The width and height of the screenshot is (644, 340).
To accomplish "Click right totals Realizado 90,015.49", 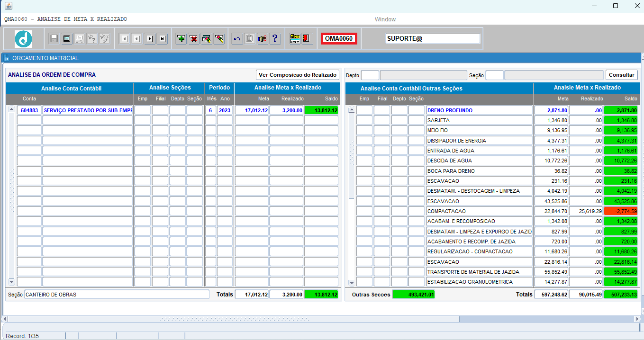I will (x=586, y=294).
